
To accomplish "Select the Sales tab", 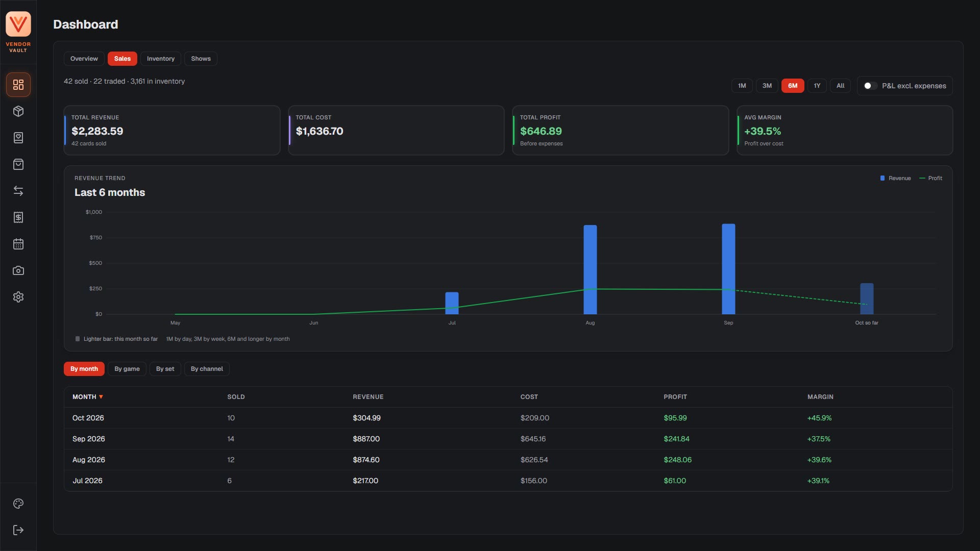I will click(x=122, y=59).
